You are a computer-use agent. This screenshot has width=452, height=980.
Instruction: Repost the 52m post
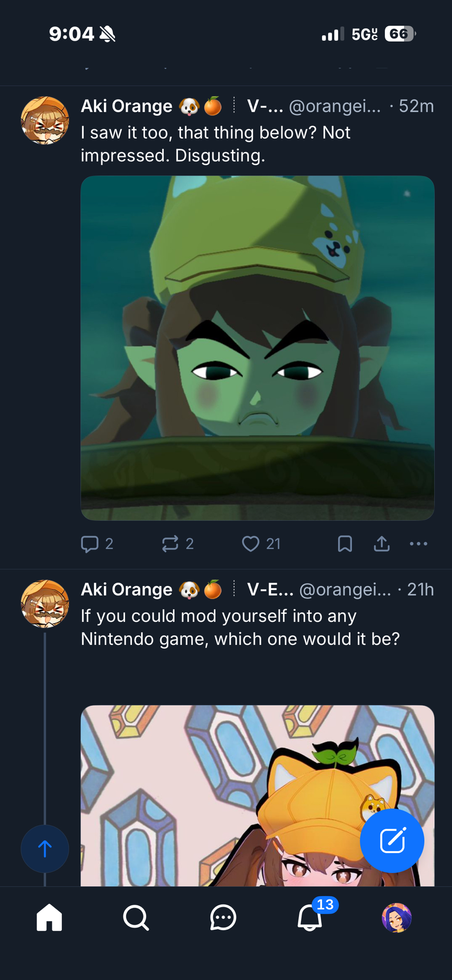pos(170,544)
